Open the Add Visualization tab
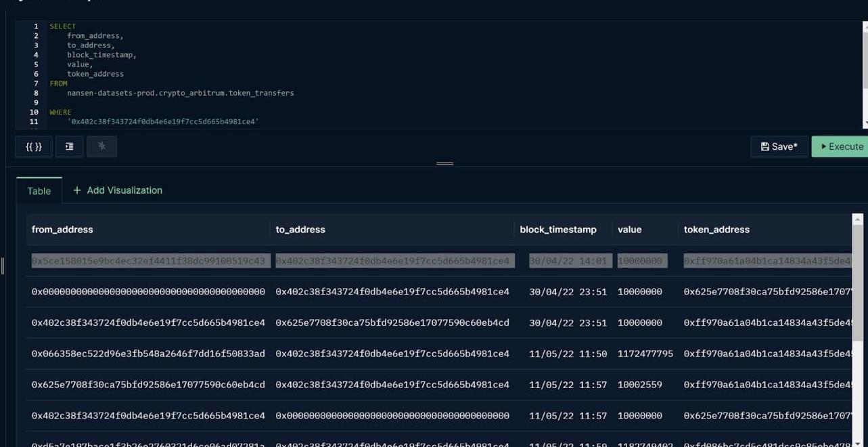Viewport: 868px width, 447px height. pyautogui.click(x=118, y=190)
